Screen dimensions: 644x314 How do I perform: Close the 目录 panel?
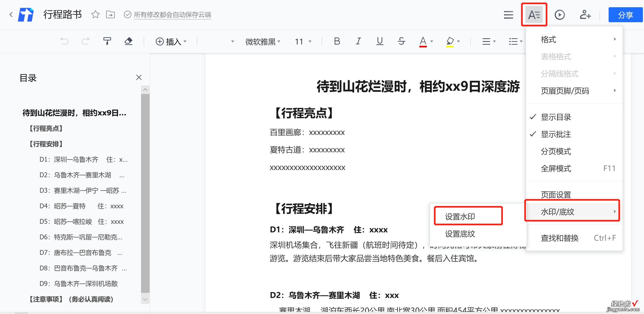point(139,77)
